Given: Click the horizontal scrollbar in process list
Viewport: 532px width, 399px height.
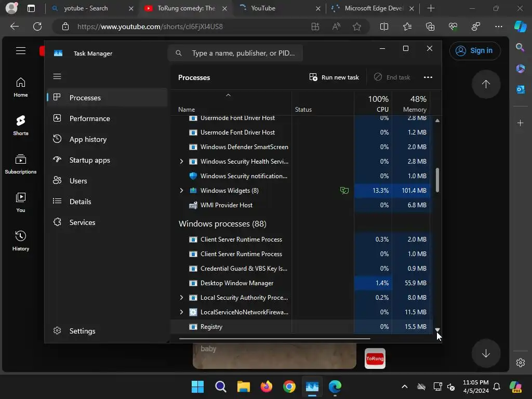Looking at the screenshot, I should (274, 338).
